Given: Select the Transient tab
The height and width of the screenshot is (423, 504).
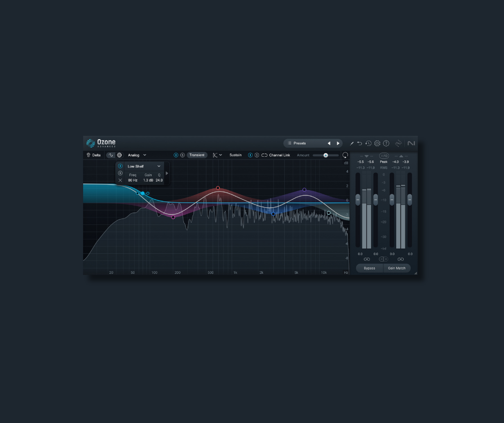Looking at the screenshot, I should [x=197, y=155].
